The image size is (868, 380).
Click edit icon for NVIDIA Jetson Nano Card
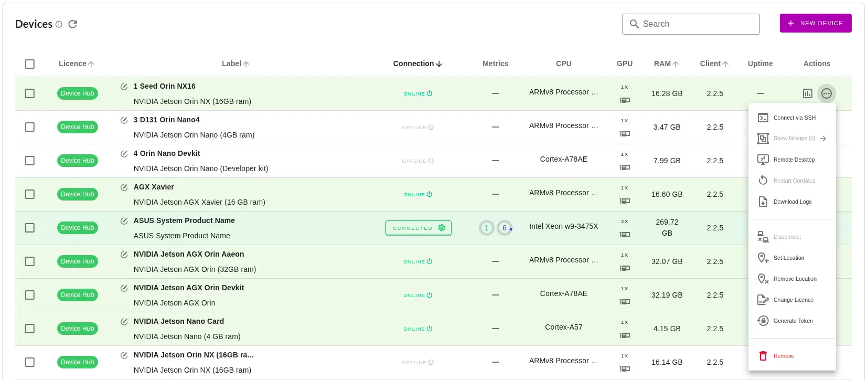click(124, 322)
